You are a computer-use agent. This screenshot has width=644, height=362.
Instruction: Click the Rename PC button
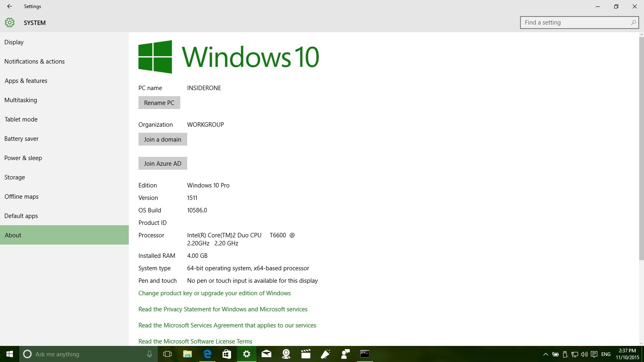click(x=159, y=103)
